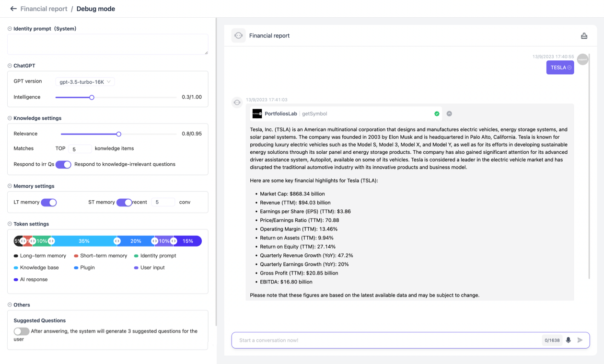Click the Market Cap: $868.34 billion line

tap(292, 194)
